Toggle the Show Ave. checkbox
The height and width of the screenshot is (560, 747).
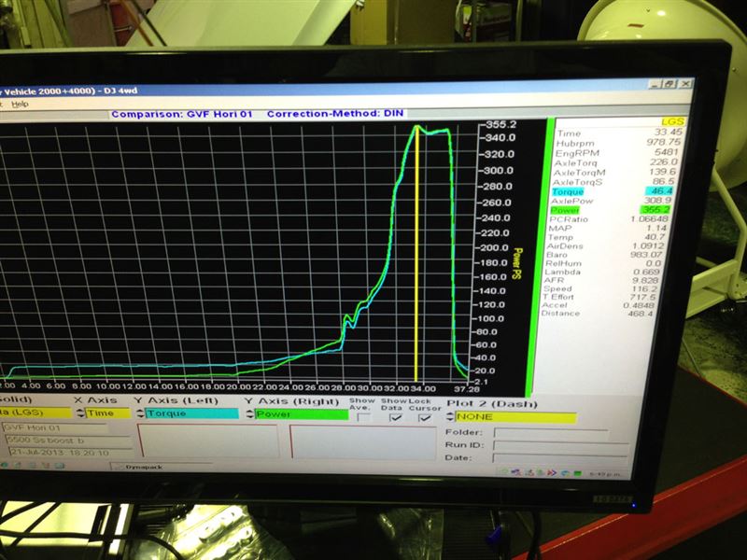click(x=362, y=417)
